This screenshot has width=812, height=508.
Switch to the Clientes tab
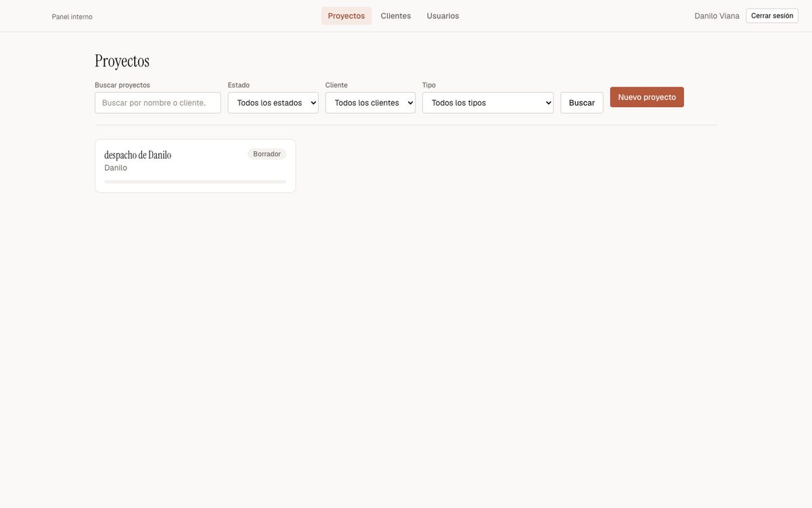pos(396,16)
